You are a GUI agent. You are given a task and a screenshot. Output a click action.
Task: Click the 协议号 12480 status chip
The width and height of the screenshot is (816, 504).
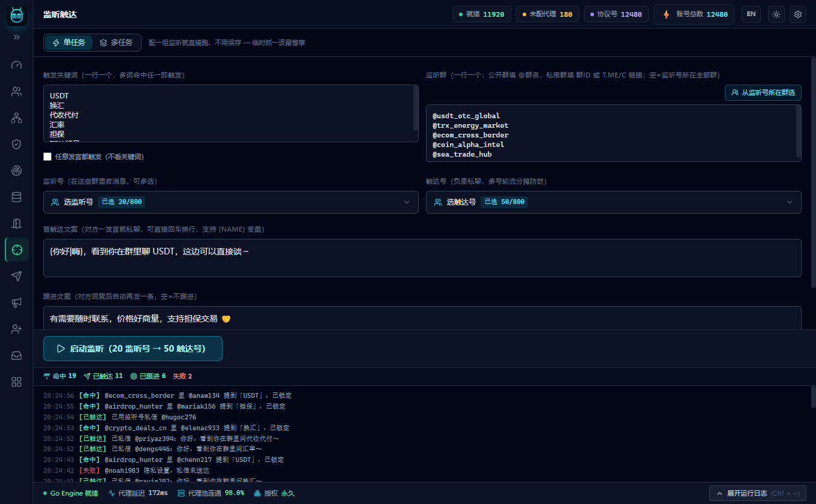616,14
